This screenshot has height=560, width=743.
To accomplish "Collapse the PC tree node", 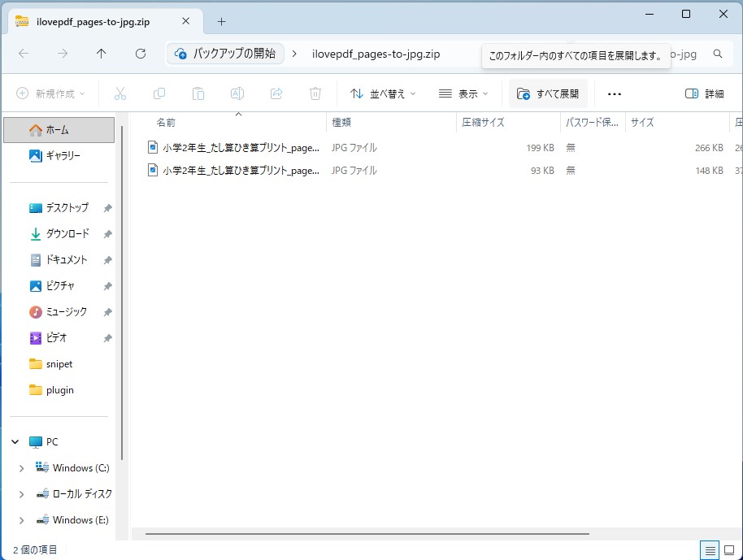I will 15,442.
